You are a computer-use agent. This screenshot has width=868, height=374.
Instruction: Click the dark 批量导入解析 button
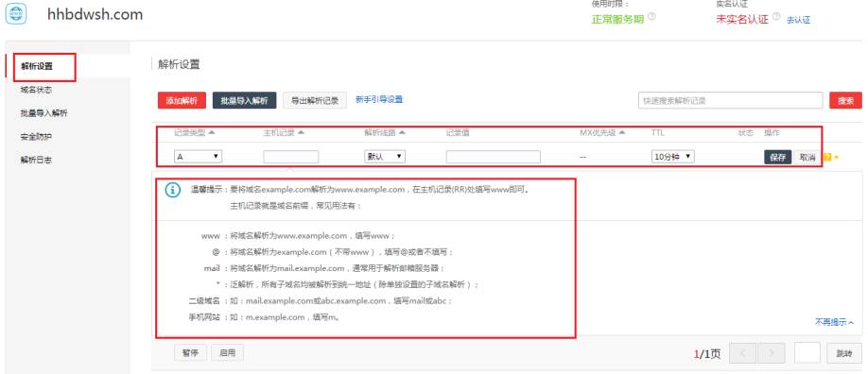[244, 101]
